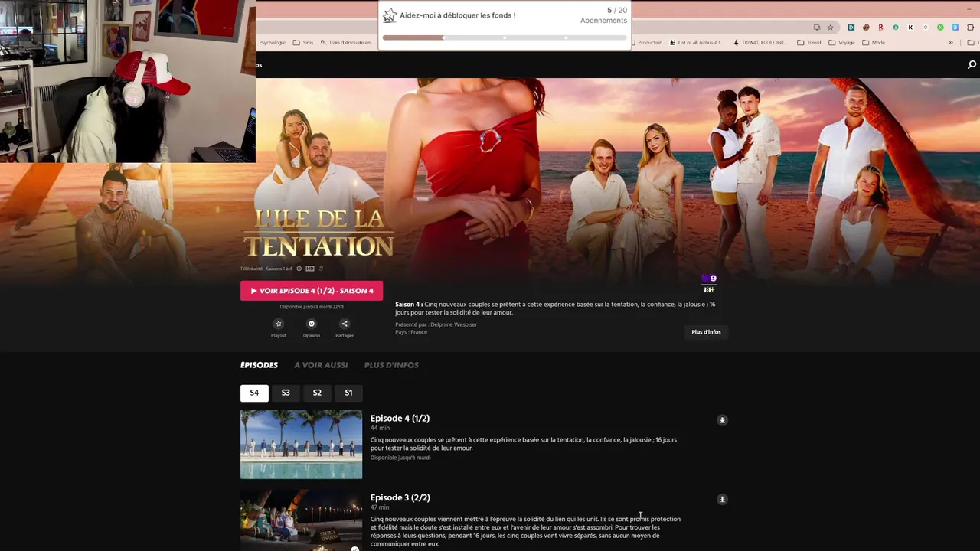The width and height of the screenshot is (980, 551).
Task: Open the Production bookmark
Action: pyautogui.click(x=647, y=43)
